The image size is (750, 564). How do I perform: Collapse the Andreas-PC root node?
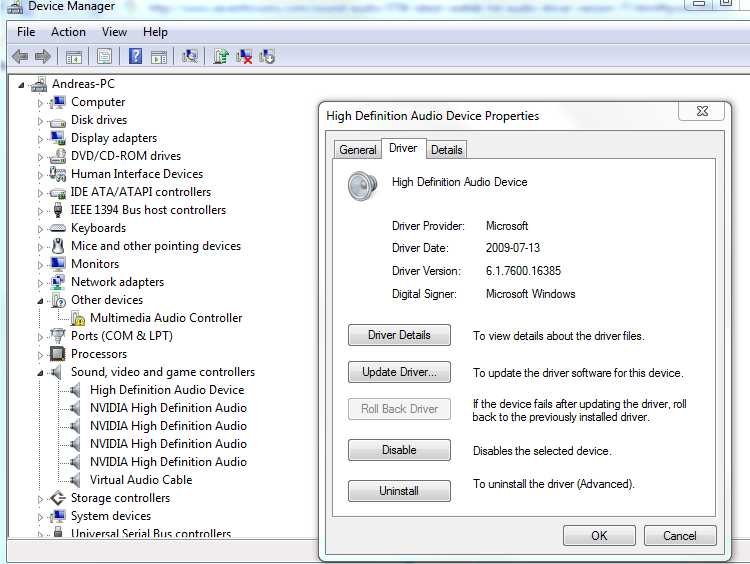coord(22,85)
